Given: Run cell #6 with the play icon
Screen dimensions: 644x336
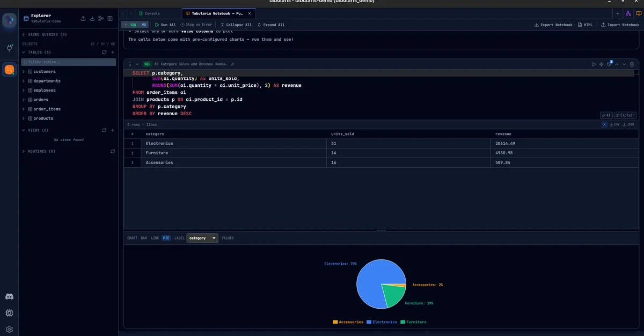Looking at the screenshot, I should [594, 64].
